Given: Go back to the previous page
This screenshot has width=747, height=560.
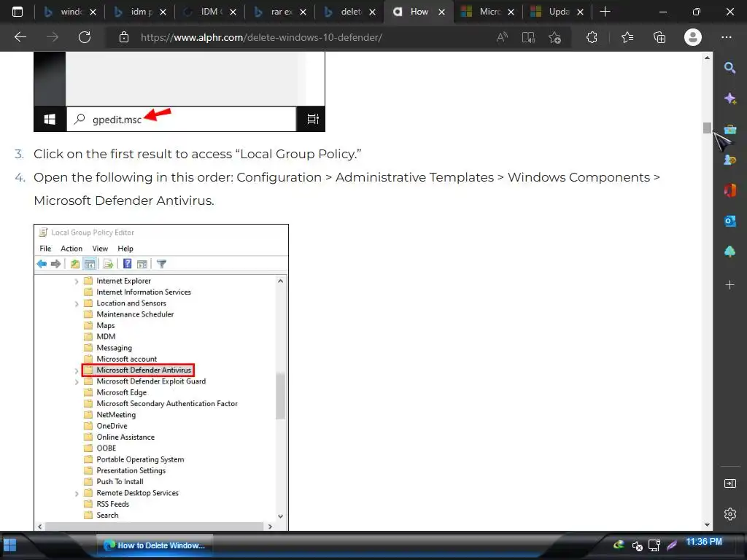Looking at the screenshot, I should click(20, 37).
